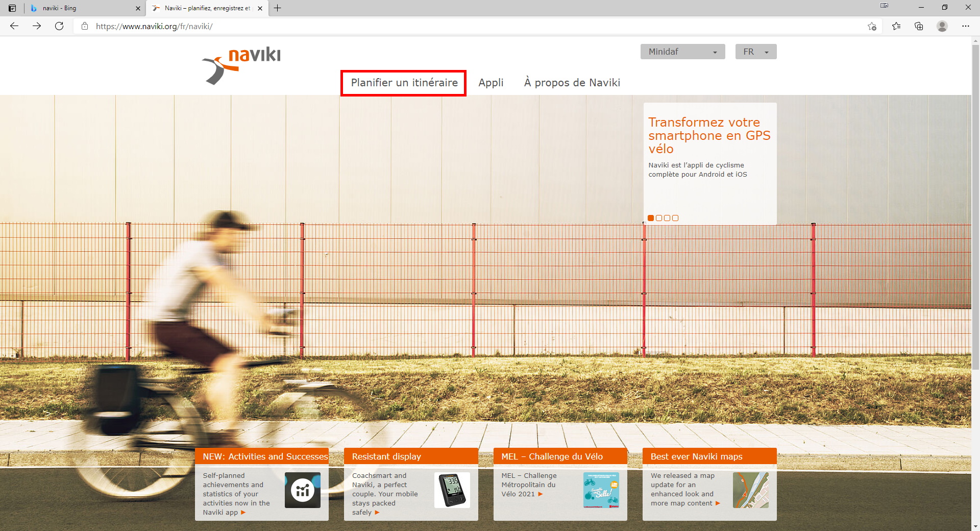
Task: Go back with the browser back arrow
Action: point(14,26)
